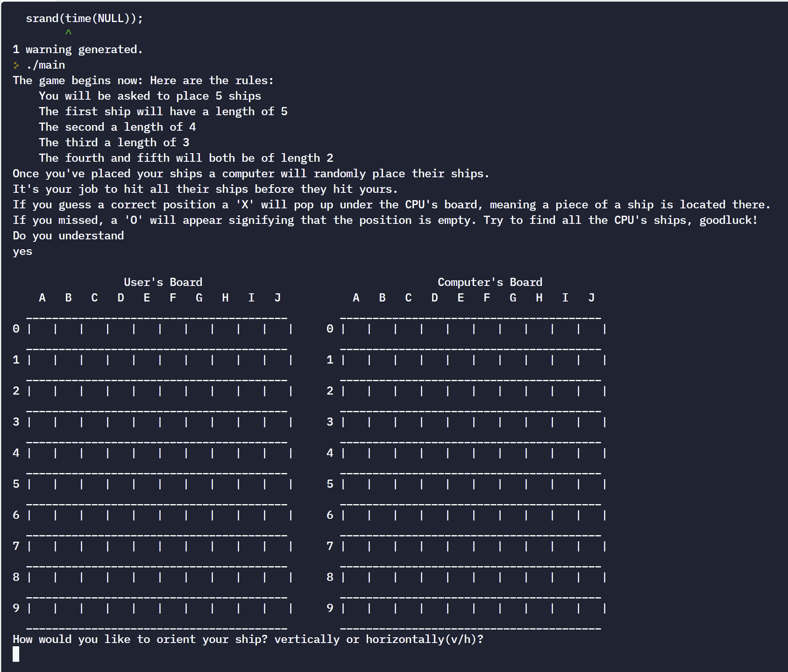Image resolution: width=788 pixels, height=672 pixels.
Task: Click row label 0 on User's Board
Action: tap(16, 329)
